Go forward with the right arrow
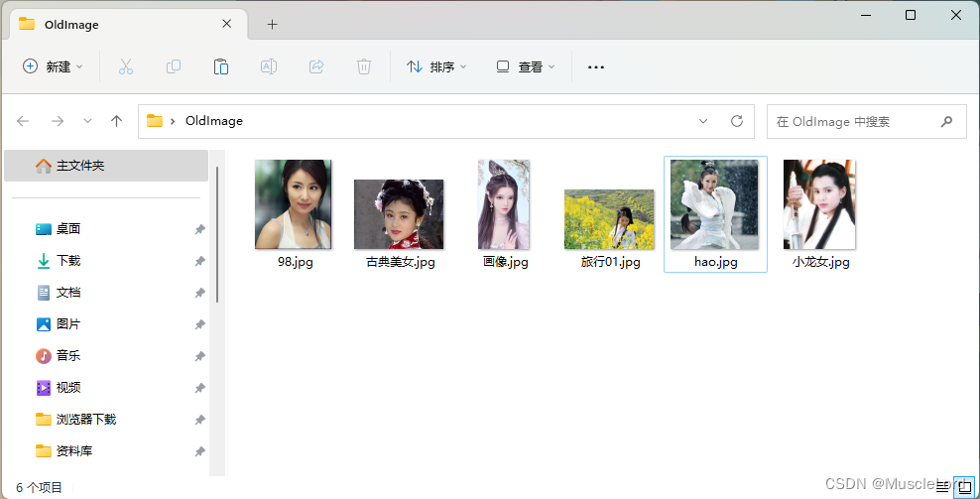The height and width of the screenshot is (499, 980). click(58, 121)
